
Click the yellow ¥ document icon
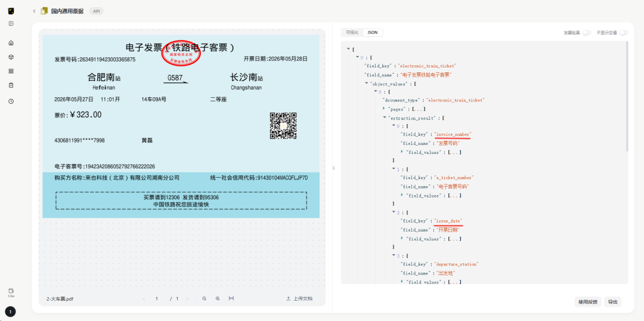[x=44, y=11]
